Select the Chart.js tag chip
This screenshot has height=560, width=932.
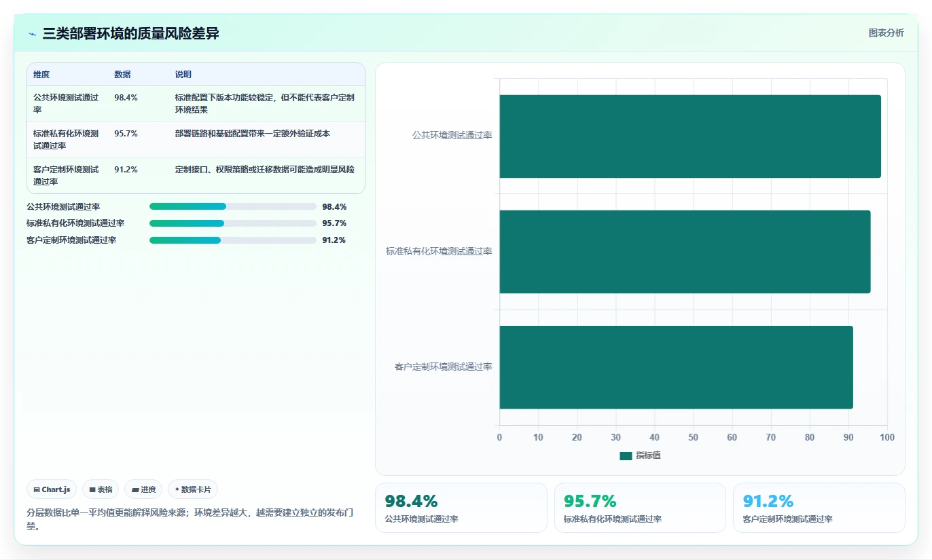point(52,489)
